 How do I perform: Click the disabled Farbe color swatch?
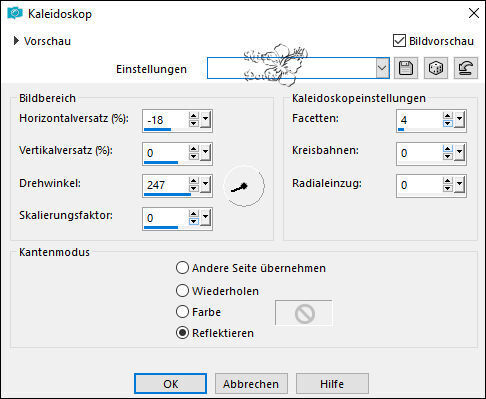[x=304, y=313]
